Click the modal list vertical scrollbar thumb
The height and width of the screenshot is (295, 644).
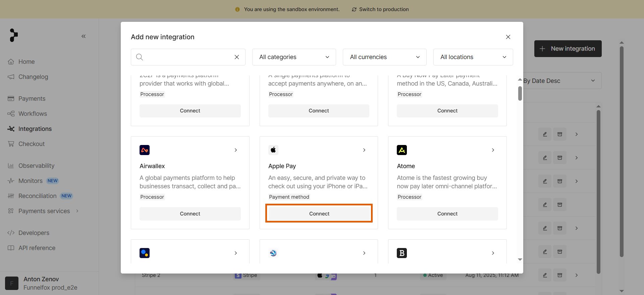(520, 93)
